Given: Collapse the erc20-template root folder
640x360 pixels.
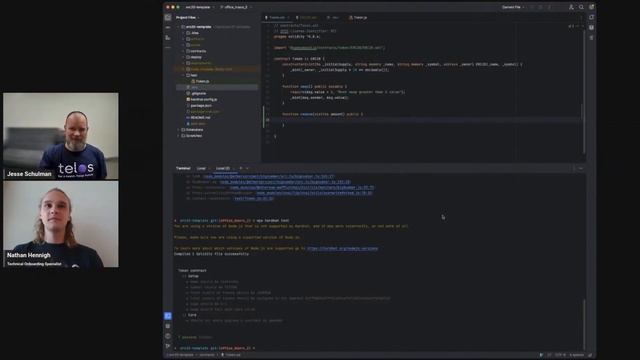Looking at the screenshot, I should tap(179, 27).
